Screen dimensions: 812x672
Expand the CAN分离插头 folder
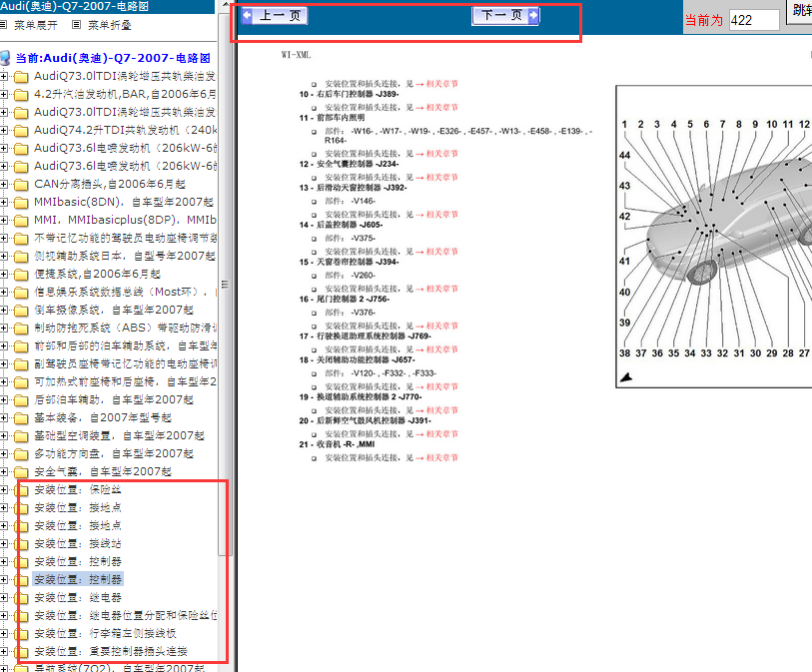pyautogui.click(x=4, y=184)
